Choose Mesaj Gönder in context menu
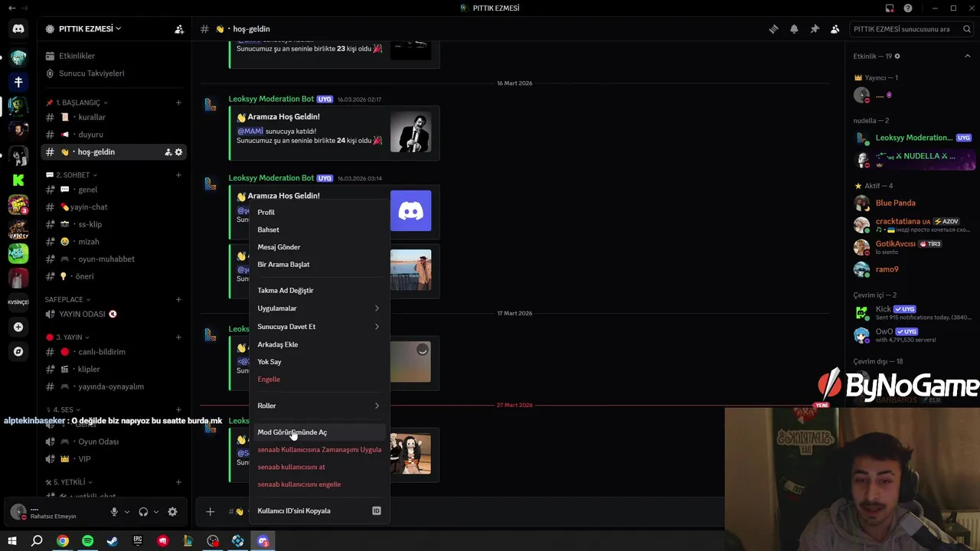 318,247
